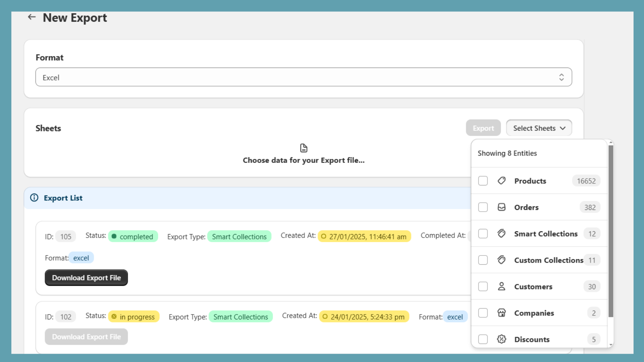
Task: Click the Orders box icon
Action: click(502, 207)
